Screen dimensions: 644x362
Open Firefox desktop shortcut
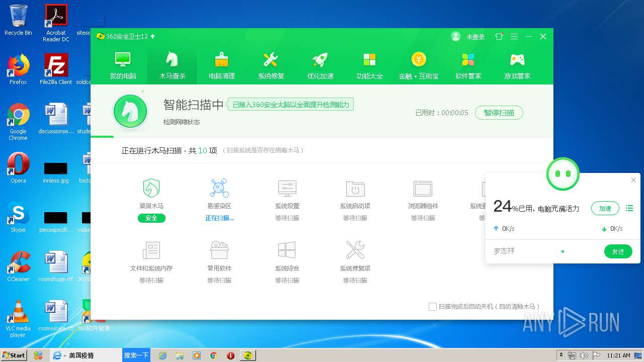[18, 69]
